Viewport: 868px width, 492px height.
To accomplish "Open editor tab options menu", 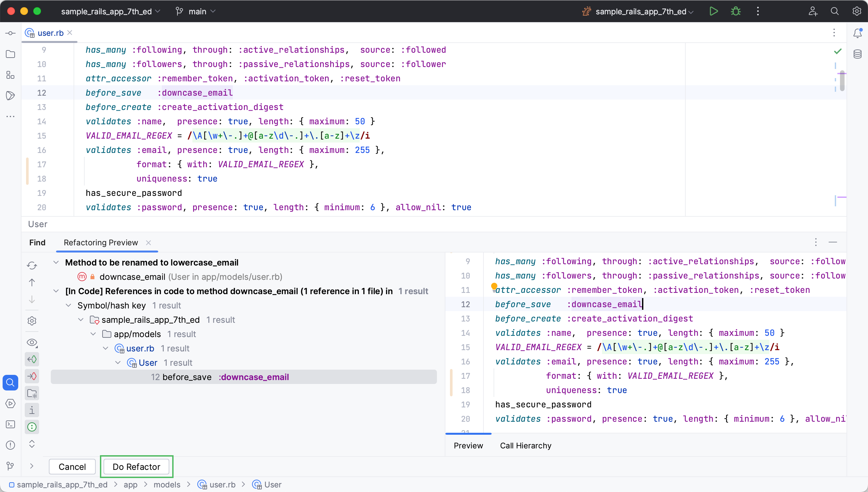I will tap(834, 33).
